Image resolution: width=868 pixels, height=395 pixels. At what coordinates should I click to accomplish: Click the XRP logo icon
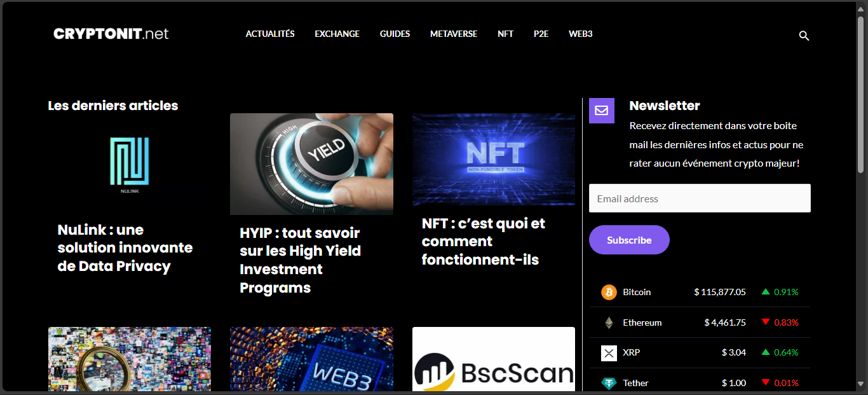click(x=609, y=352)
